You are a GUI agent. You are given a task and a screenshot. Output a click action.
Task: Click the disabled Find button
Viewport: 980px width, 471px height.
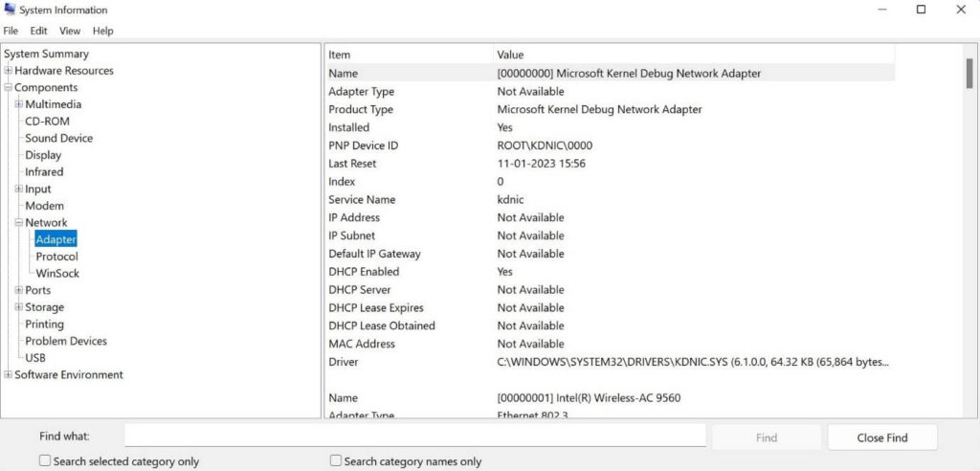tap(767, 437)
